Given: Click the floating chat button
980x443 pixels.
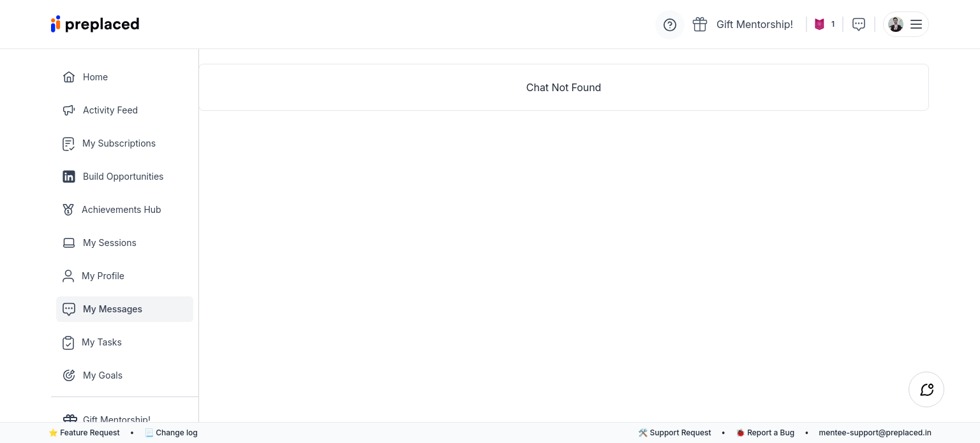Looking at the screenshot, I should [x=926, y=389].
